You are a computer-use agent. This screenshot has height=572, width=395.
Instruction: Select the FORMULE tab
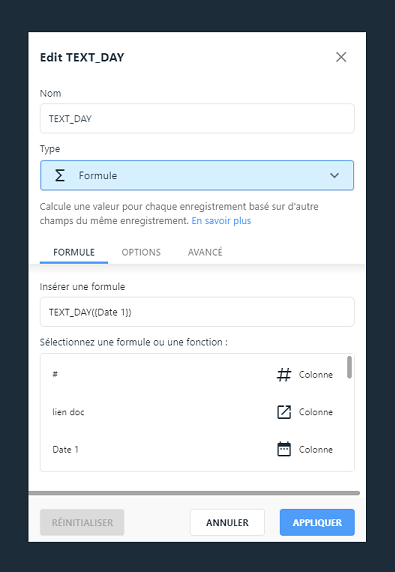click(74, 252)
